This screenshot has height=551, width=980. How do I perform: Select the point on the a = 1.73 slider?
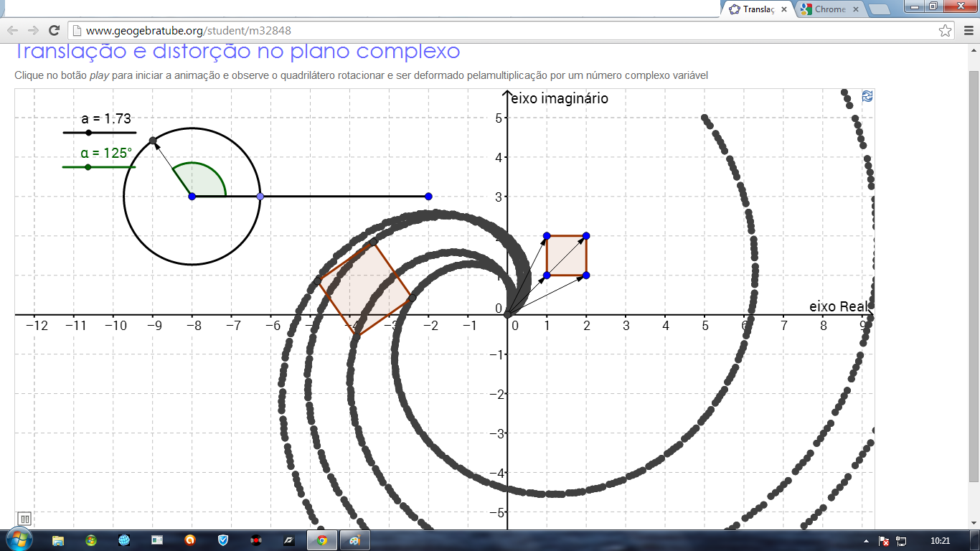tap(89, 133)
